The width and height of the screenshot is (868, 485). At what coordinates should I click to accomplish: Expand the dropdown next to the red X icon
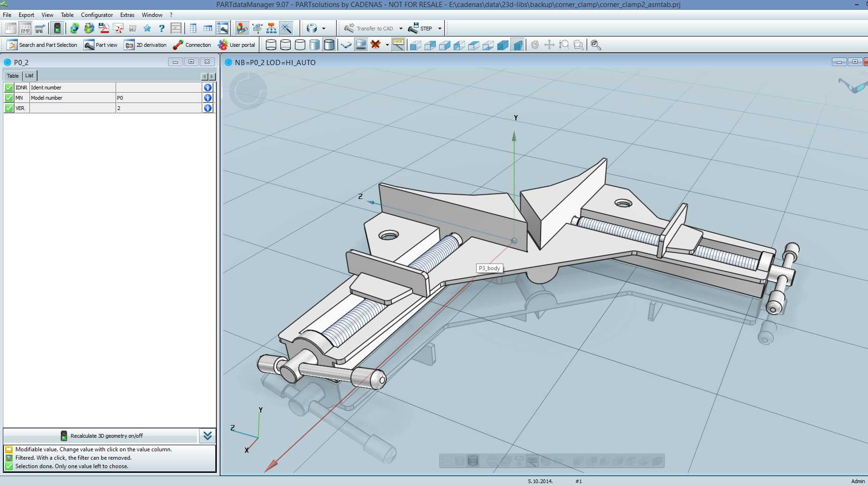387,45
